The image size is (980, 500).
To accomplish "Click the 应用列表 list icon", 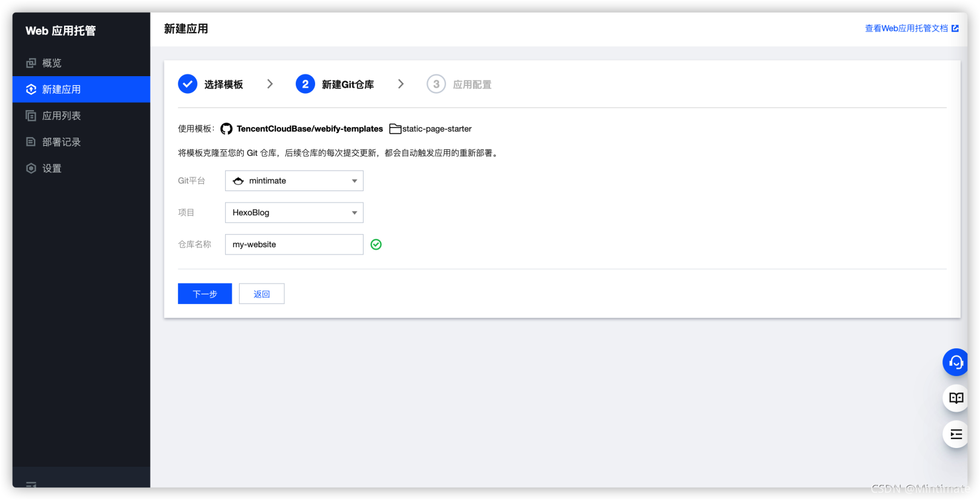I will pos(31,115).
